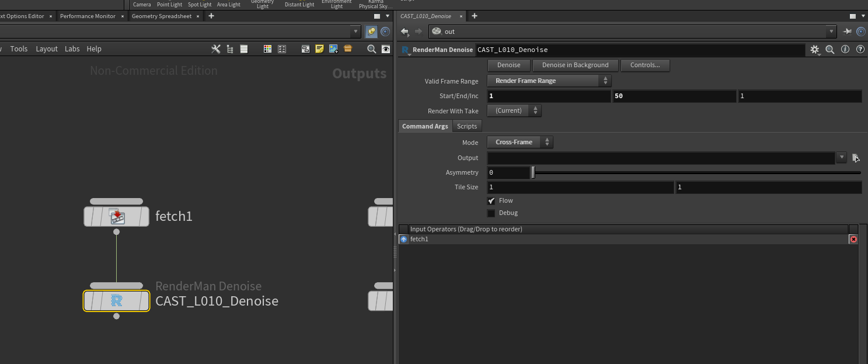Switch to the Scripts tab
This screenshot has width=868, height=364.
click(x=467, y=126)
